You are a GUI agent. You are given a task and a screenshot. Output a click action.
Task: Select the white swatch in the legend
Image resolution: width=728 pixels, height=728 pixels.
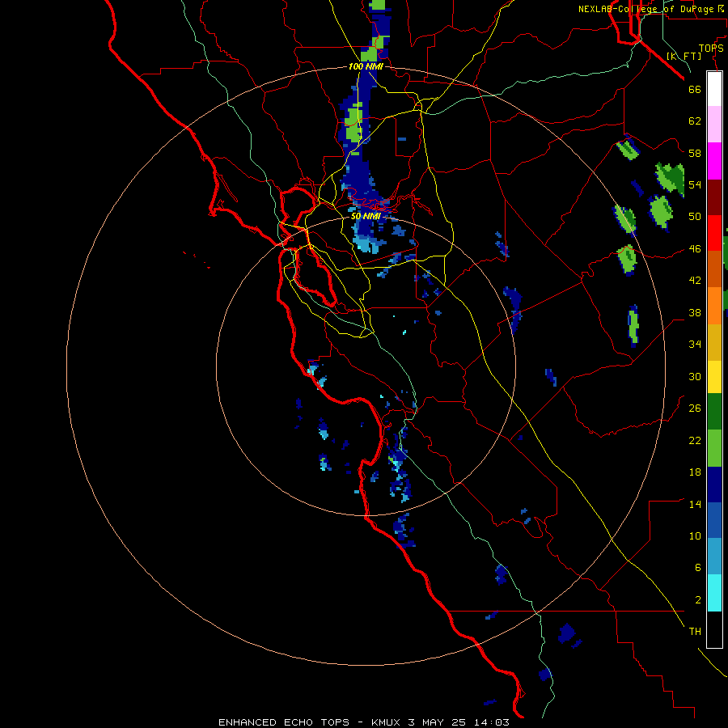click(714, 89)
